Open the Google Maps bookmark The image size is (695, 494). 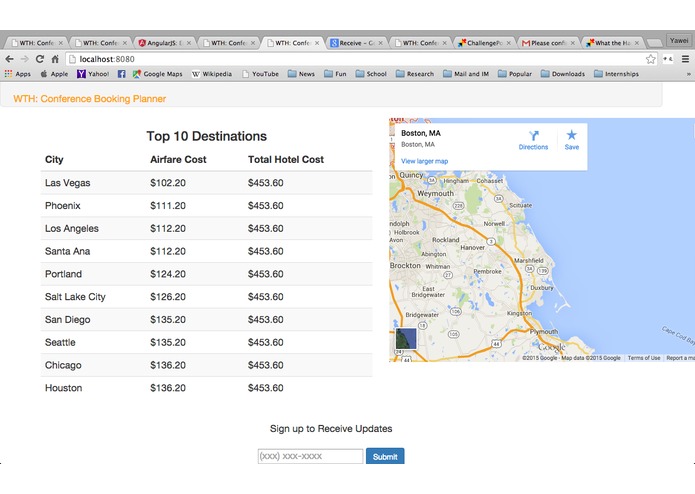pos(157,74)
